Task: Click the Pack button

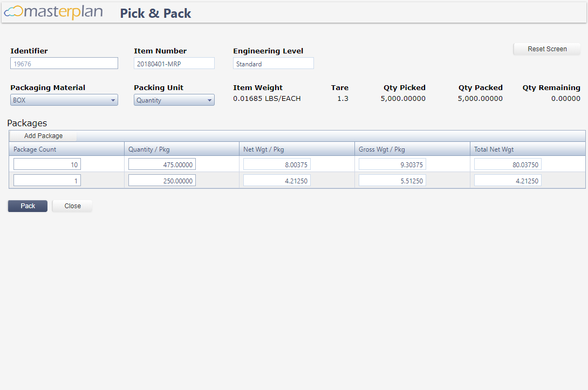Action: pyautogui.click(x=28, y=206)
